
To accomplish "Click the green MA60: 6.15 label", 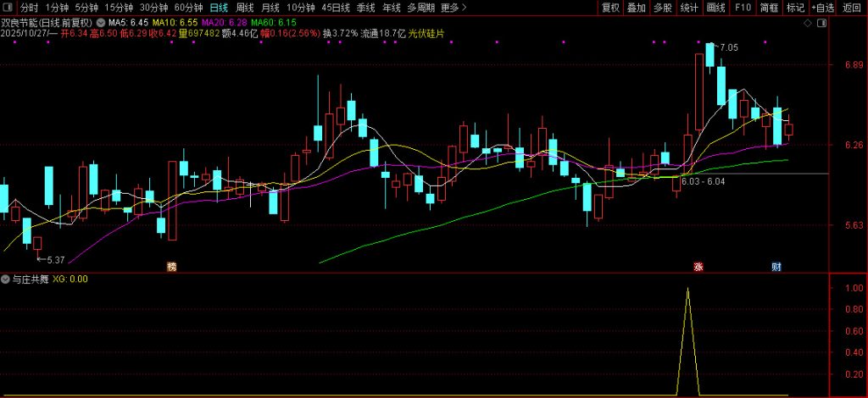I will click(x=274, y=23).
